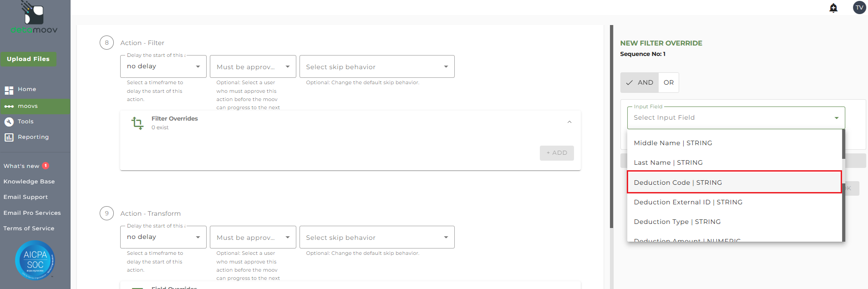This screenshot has width=868, height=289.
Task: Switch the condition to OR
Action: [x=668, y=83]
